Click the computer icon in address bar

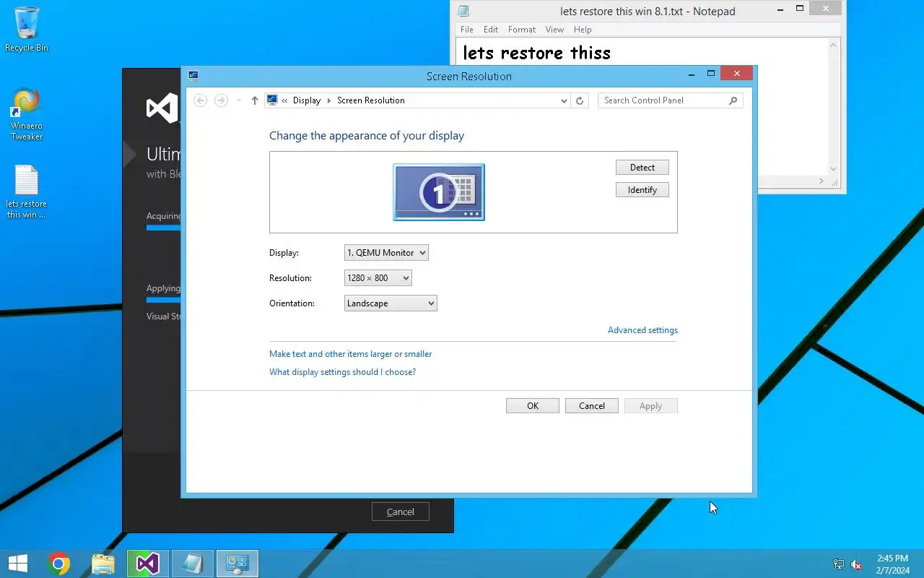pyautogui.click(x=271, y=100)
